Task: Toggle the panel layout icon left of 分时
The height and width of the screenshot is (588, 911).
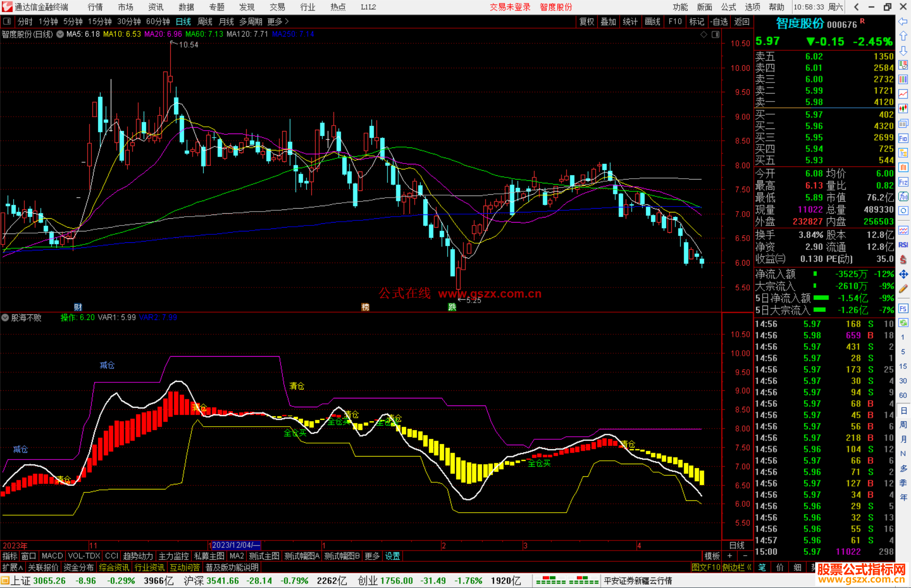Action: (7, 21)
